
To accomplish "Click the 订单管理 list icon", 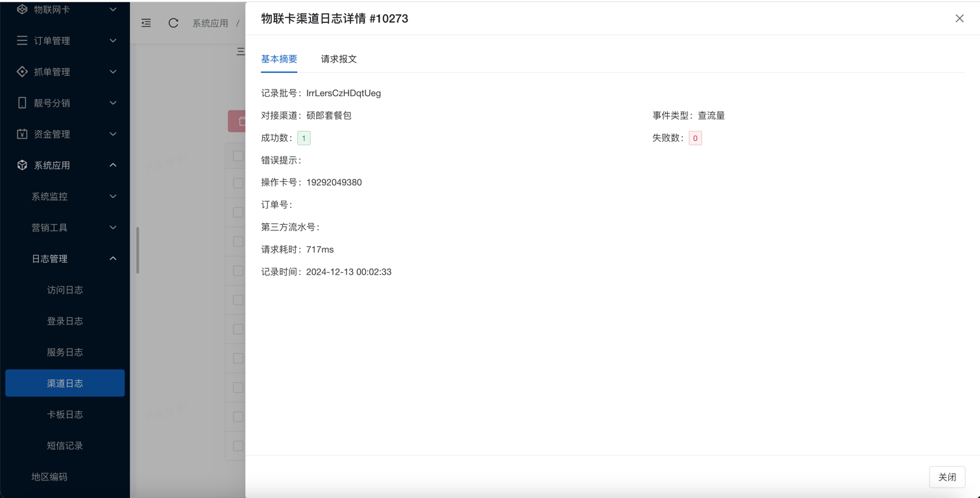I will click(x=22, y=40).
